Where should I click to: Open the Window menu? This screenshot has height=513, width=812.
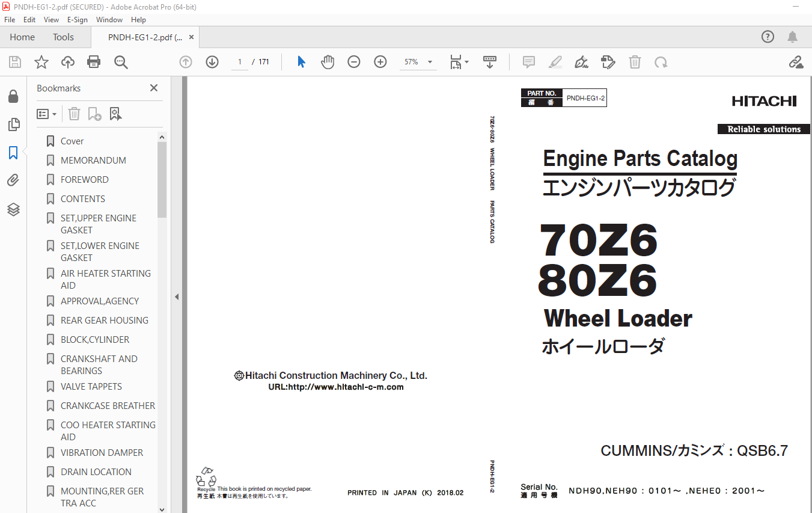click(x=109, y=20)
